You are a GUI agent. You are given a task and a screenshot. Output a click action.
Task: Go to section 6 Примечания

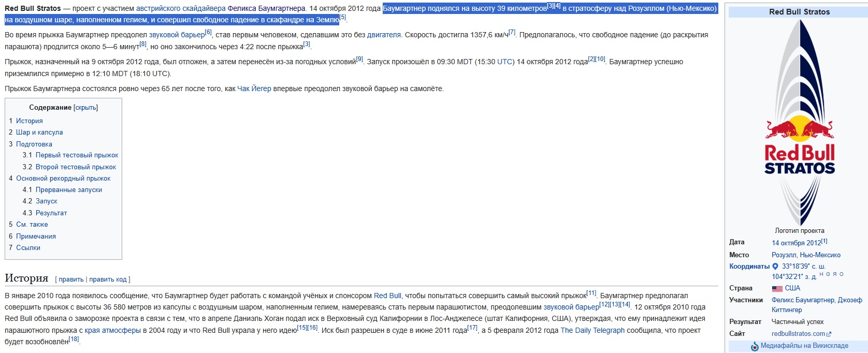pyautogui.click(x=36, y=237)
